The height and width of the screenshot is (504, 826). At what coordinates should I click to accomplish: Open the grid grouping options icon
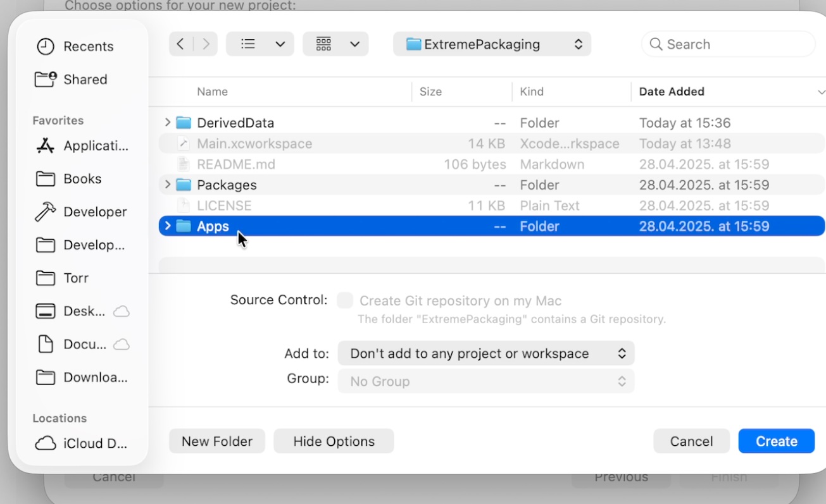(324, 44)
